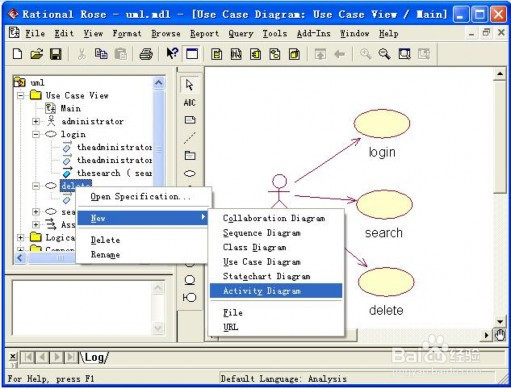Open the Add-Ins menu
The image size is (511, 389).
[x=313, y=34]
